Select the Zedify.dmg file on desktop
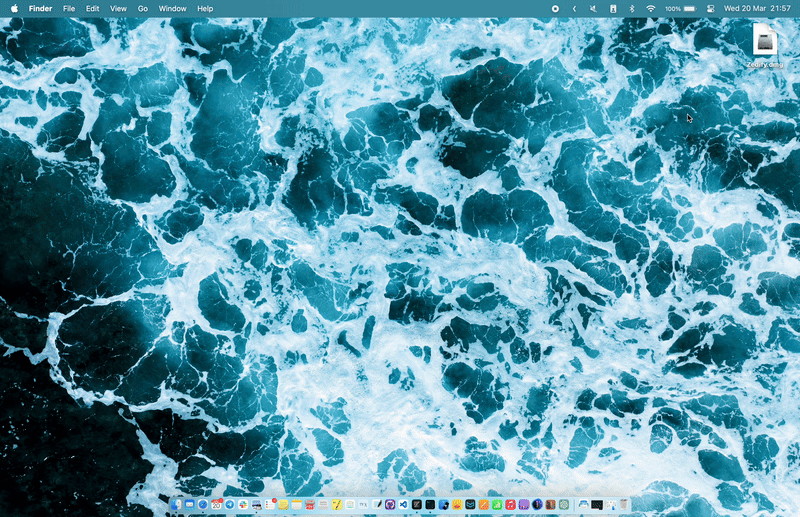 coord(764,44)
